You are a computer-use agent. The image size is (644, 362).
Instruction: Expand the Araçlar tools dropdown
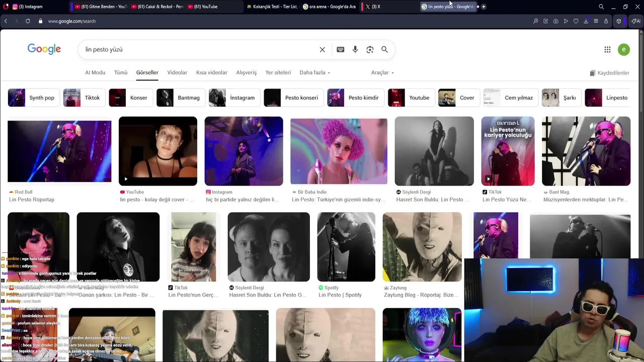382,72
